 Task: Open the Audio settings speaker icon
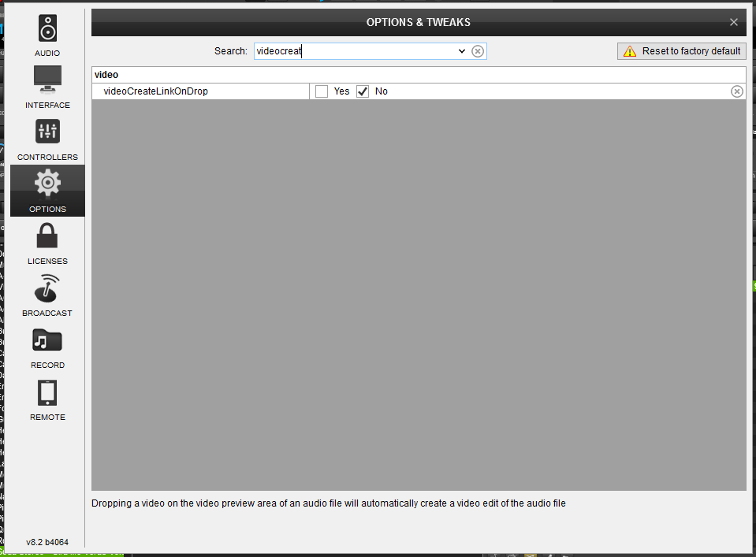[x=47, y=29]
